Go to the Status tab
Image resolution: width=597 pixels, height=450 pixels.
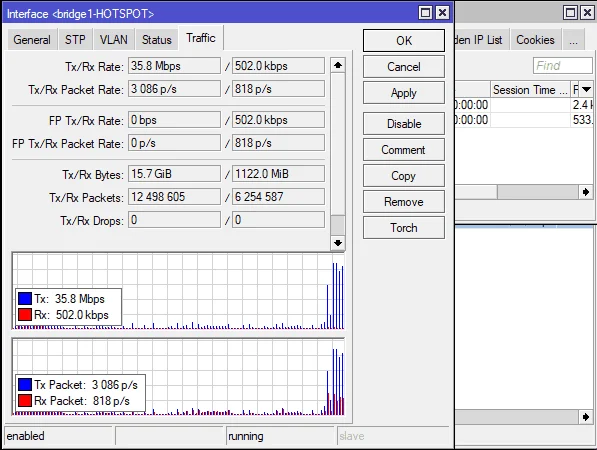click(x=156, y=40)
